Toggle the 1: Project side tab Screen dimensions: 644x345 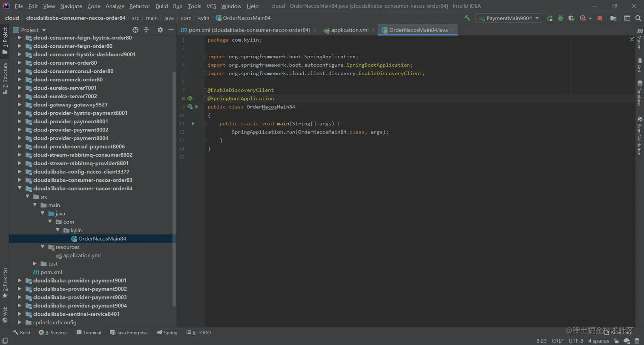coord(5,41)
